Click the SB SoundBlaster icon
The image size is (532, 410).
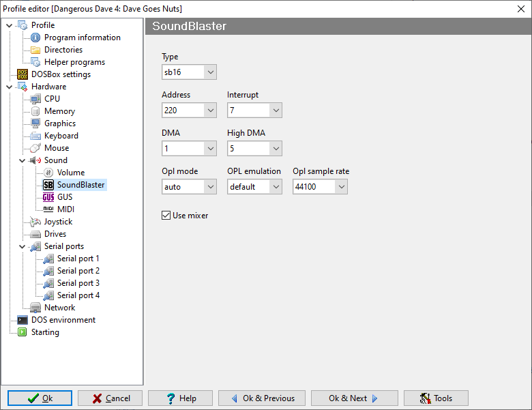[x=48, y=185]
